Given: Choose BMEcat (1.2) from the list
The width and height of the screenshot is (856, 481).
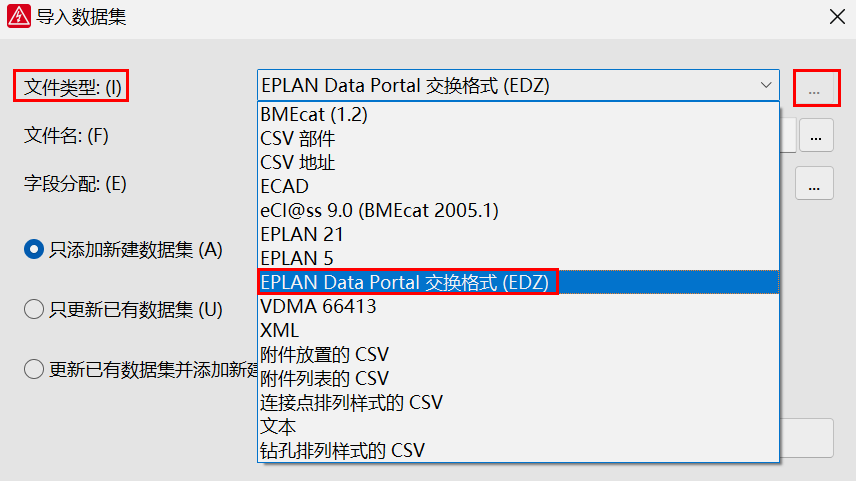Looking at the screenshot, I should pyautogui.click(x=314, y=115).
